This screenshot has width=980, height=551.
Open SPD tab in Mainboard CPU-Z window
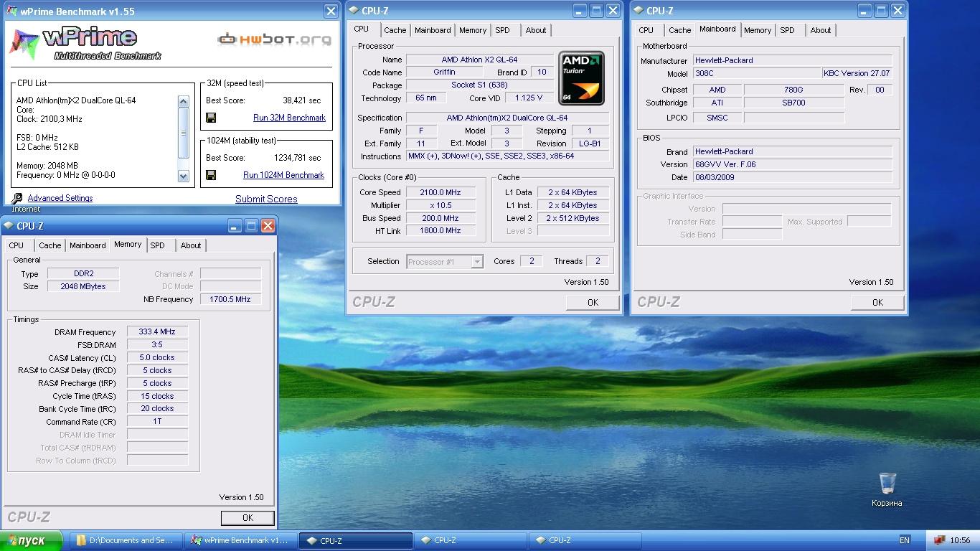pos(788,30)
